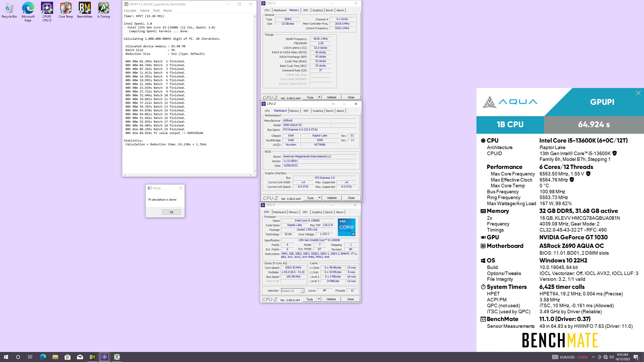644x362 pixels.
Task: Close the Finish dialog with X
Action: tap(181, 188)
